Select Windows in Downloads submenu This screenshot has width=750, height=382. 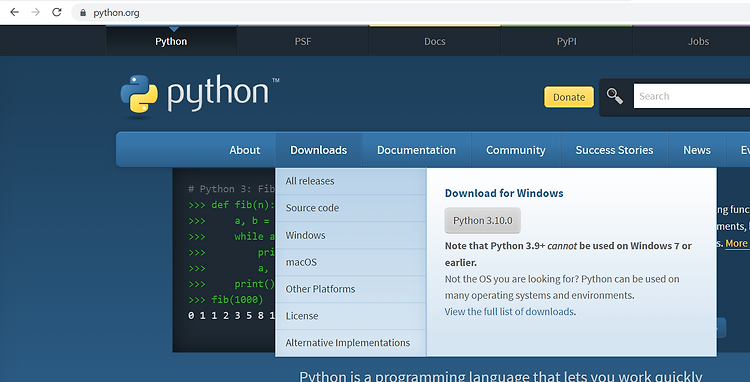(351, 235)
